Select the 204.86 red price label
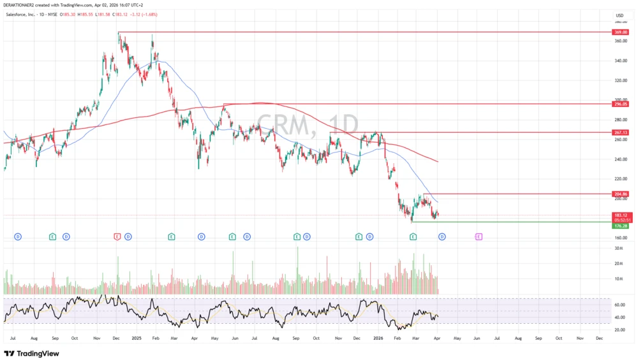Image resolution: width=638 pixels, height=364 pixels. click(x=621, y=194)
